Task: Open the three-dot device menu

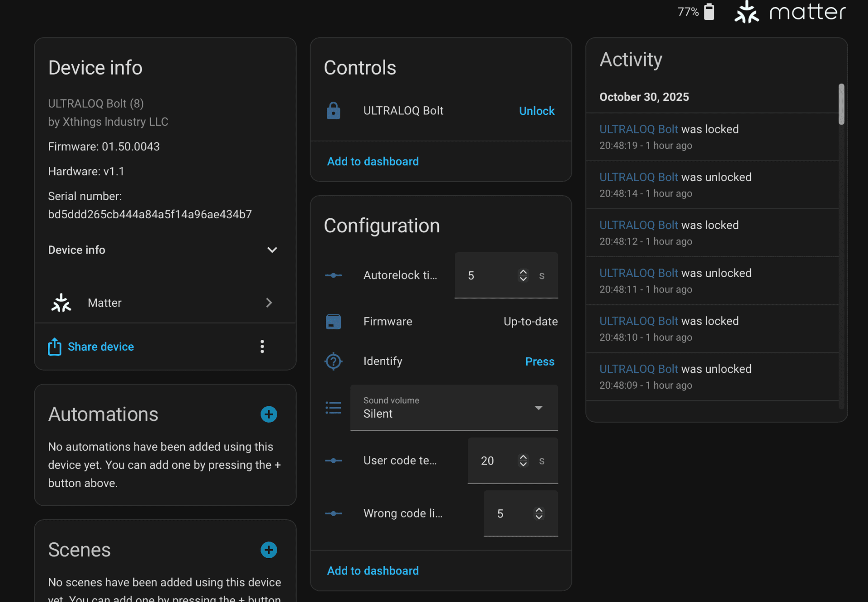Action: pos(262,347)
